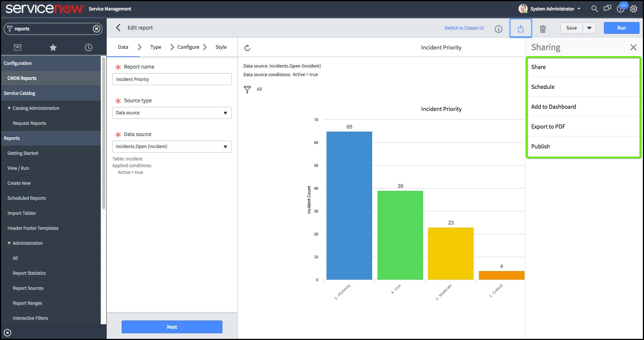Open the favorites star tab in navigator
The height and width of the screenshot is (340, 644).
tap(53, 47)
